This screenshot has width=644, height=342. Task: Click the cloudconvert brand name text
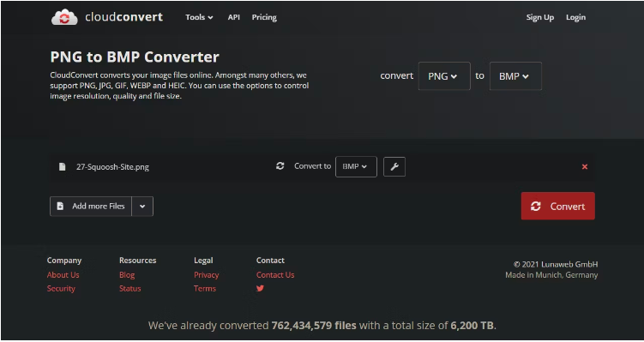tap(124, 17)
